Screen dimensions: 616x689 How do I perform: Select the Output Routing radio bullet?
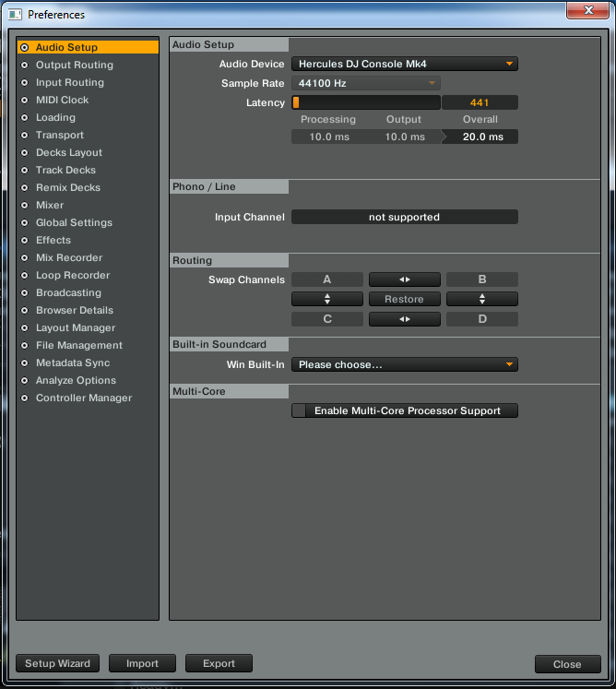point(24,65)
